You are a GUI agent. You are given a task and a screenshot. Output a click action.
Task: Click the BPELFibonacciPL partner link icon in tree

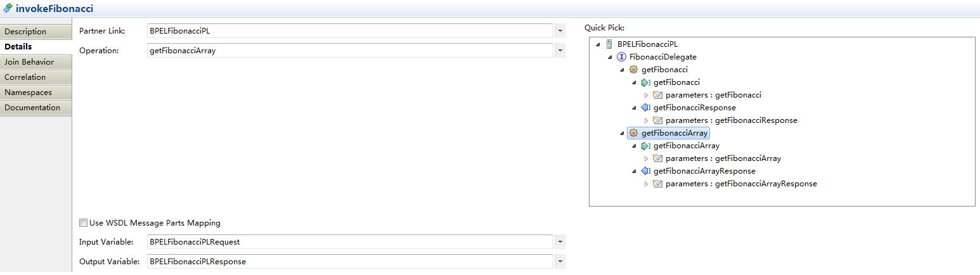[x=609, y=44]
